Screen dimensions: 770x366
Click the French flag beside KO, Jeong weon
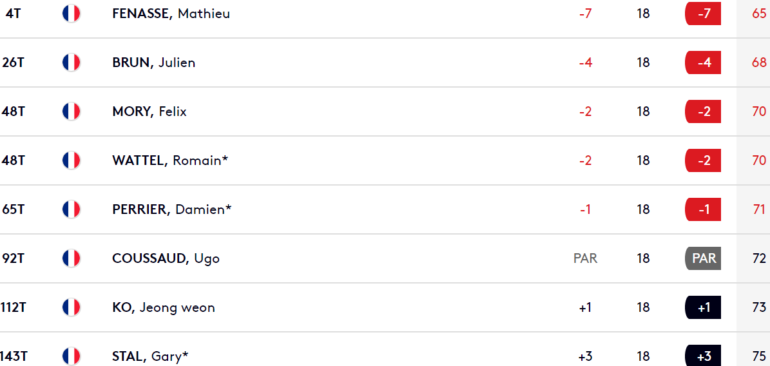[71, 308]
